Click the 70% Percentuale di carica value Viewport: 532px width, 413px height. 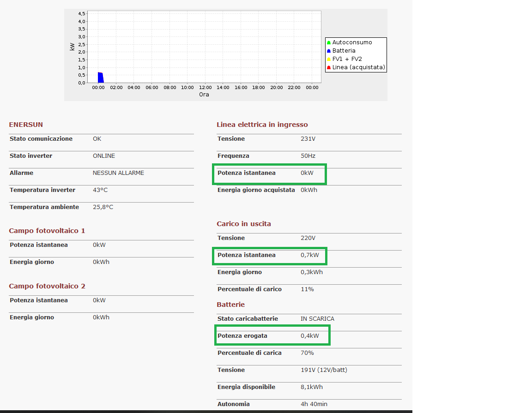point(307,353)
